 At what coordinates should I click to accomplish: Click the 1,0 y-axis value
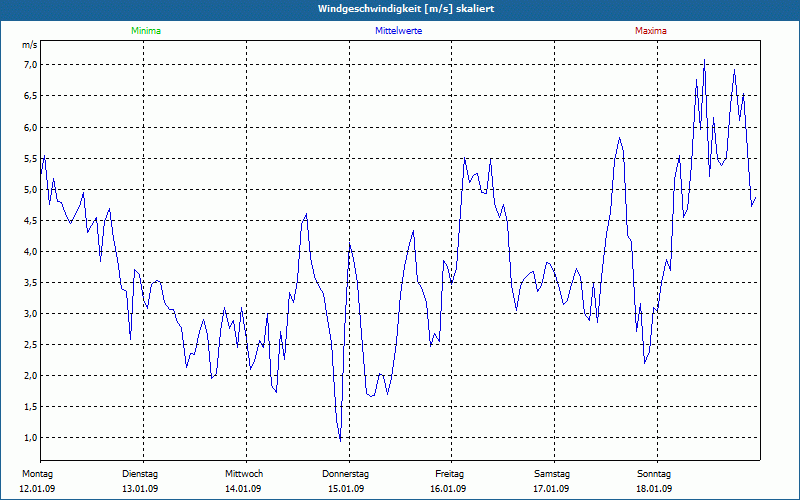tap(31, 438)
